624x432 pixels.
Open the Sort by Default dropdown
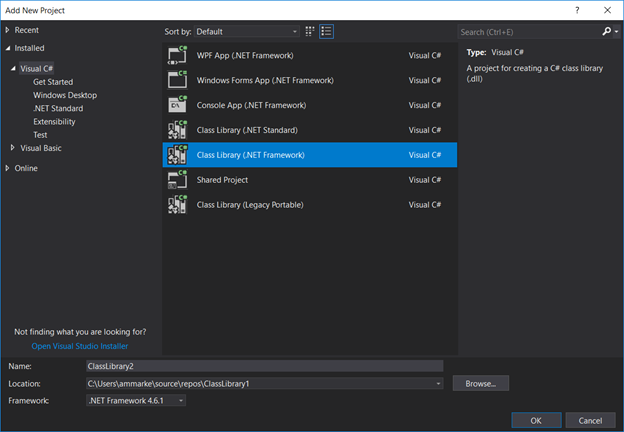click(247, 31)
